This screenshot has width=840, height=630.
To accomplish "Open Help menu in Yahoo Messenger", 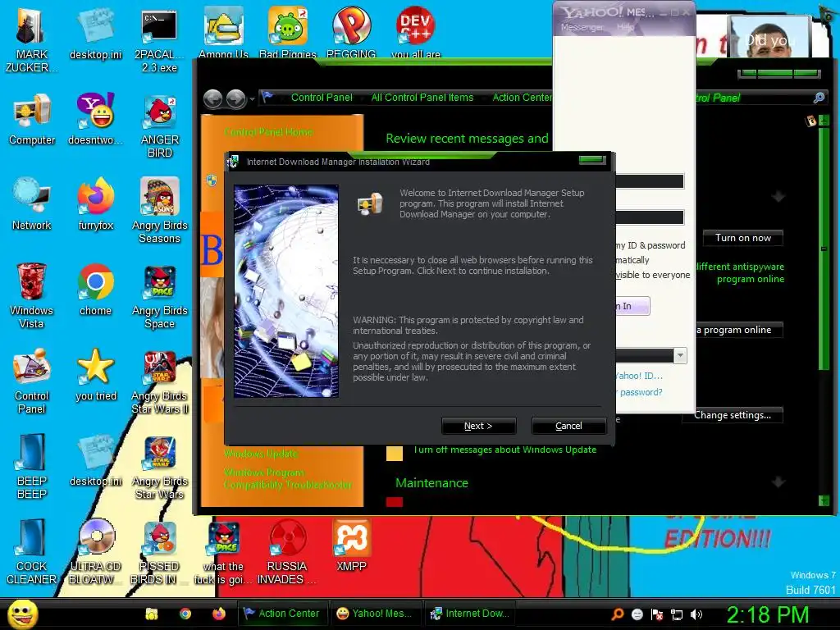I will point(624,27).
